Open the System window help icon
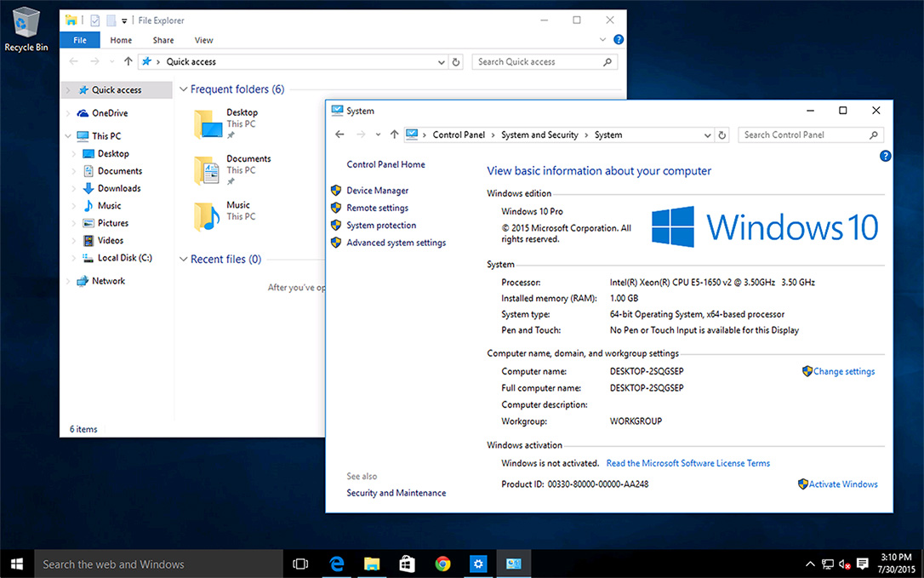Viewport: 924px width, 578px height. tap(885, 157)
